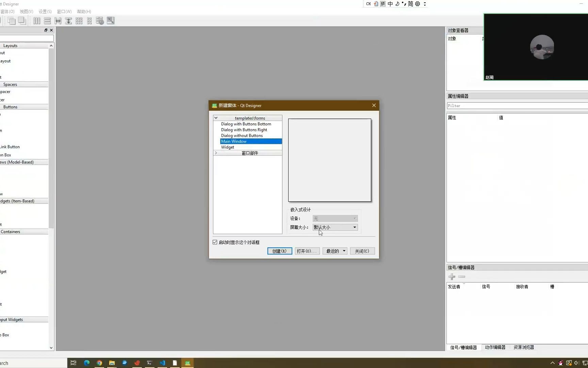Click the IME moon half-width icon
Viewport: 588px width, 368px height.
(x=397, y=4)
